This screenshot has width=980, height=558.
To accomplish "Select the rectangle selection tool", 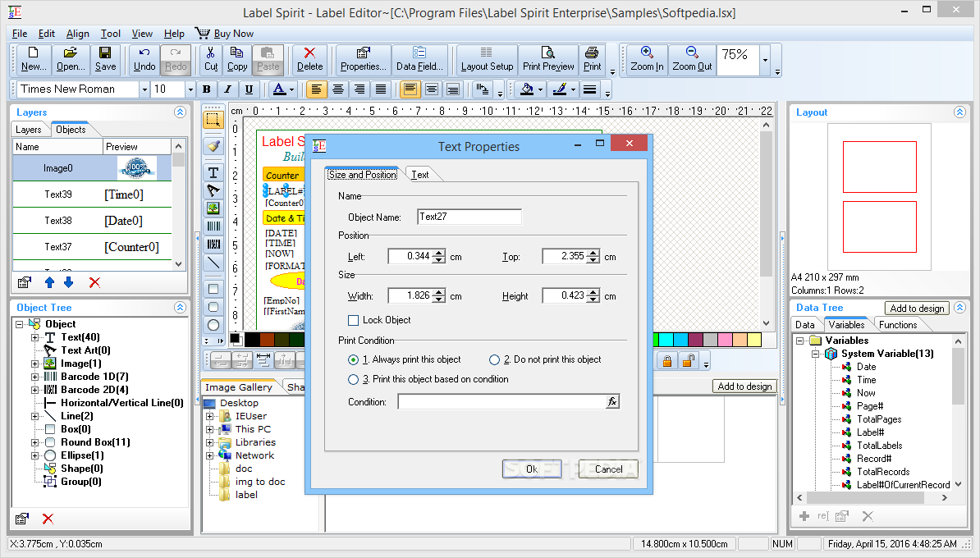I will tap(213, 119).
